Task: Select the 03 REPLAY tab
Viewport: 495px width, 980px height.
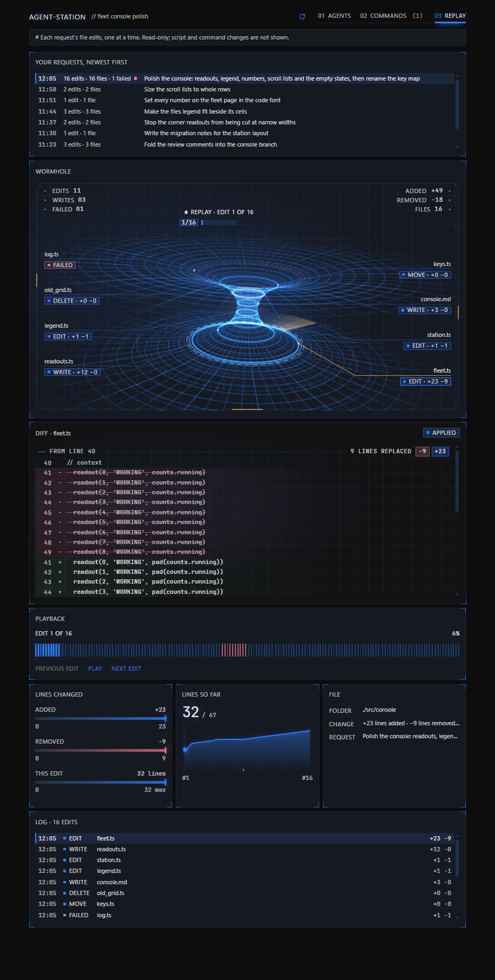Action: coord(450,16)
